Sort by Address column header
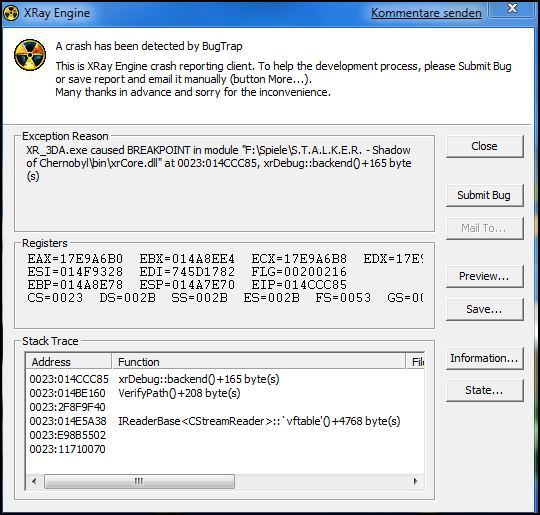Image resolution: width=540 pixels, height=515 pixels. click(x=69, y=362)
